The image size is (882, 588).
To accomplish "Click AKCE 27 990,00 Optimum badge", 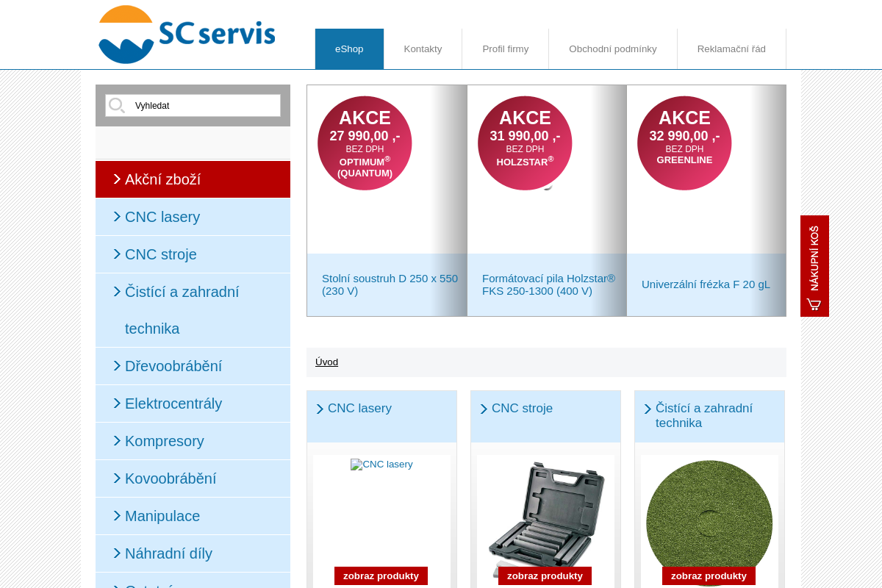I will coord(365,143).
